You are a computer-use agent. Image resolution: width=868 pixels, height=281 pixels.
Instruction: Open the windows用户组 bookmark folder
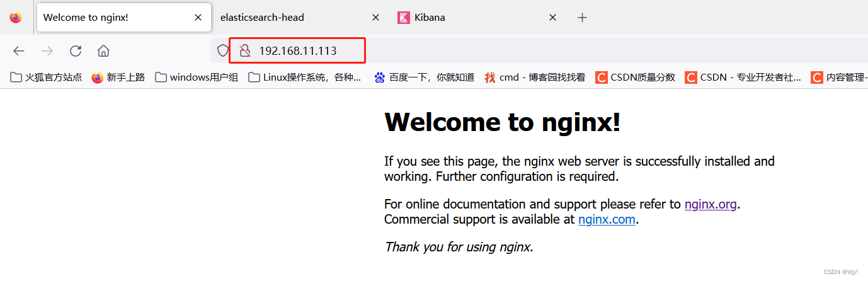coord(197,77)
